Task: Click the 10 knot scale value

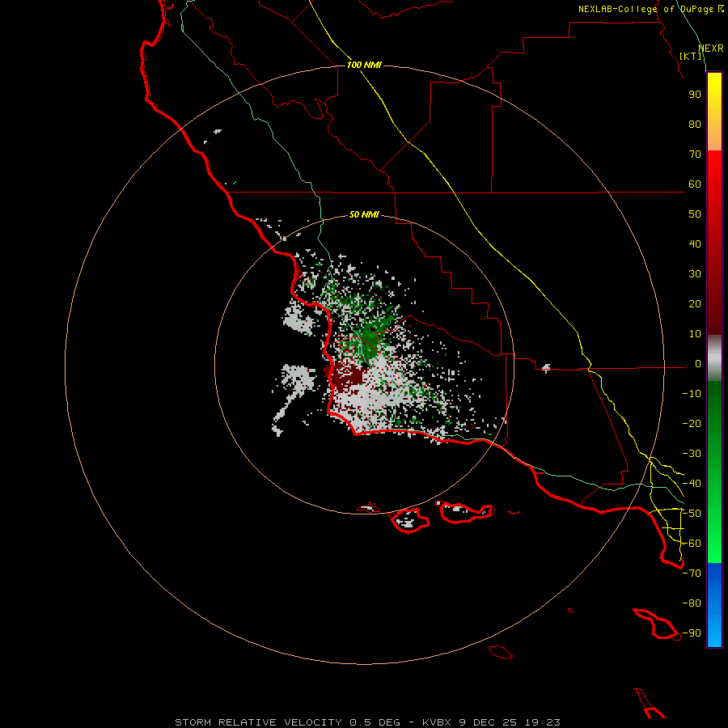Action: point(695,334)
